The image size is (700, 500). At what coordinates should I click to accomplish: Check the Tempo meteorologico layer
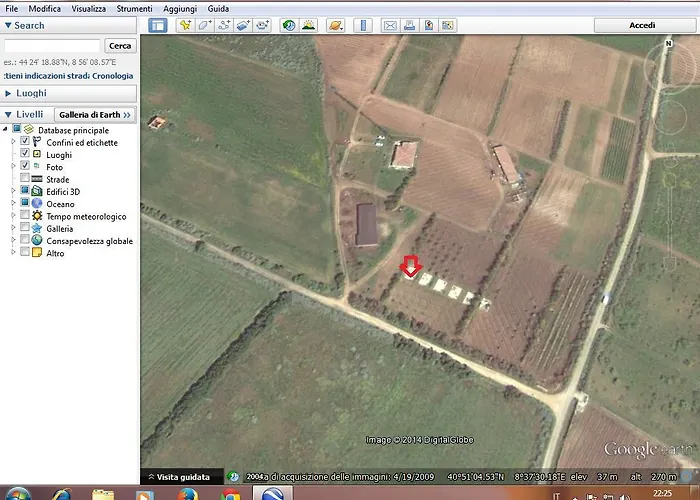point(25,216)
